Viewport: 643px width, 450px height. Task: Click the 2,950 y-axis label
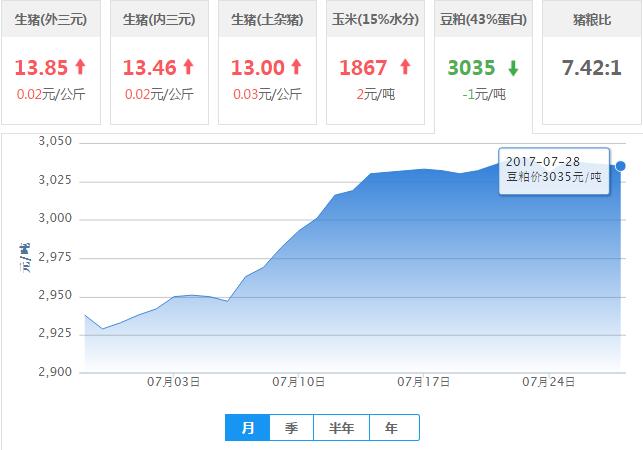pos(55,295)
